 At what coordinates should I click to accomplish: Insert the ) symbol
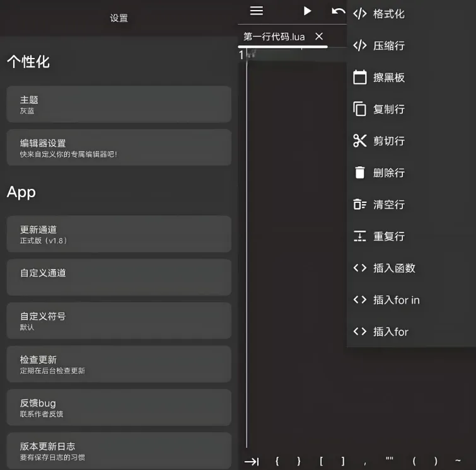click(x=436, y=462)
